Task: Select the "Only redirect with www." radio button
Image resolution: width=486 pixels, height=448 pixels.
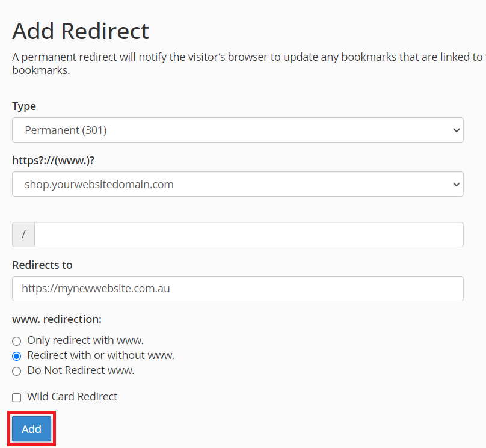Action: click(x=17, y=341)
